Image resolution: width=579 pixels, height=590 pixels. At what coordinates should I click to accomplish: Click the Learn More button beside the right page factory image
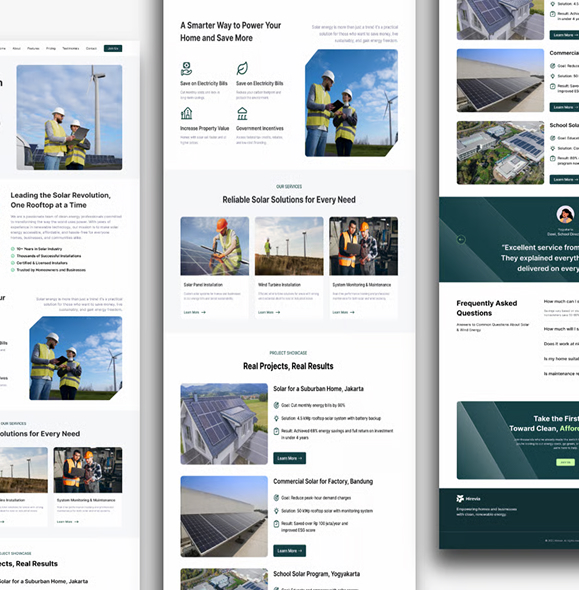[x=565, y=107]
